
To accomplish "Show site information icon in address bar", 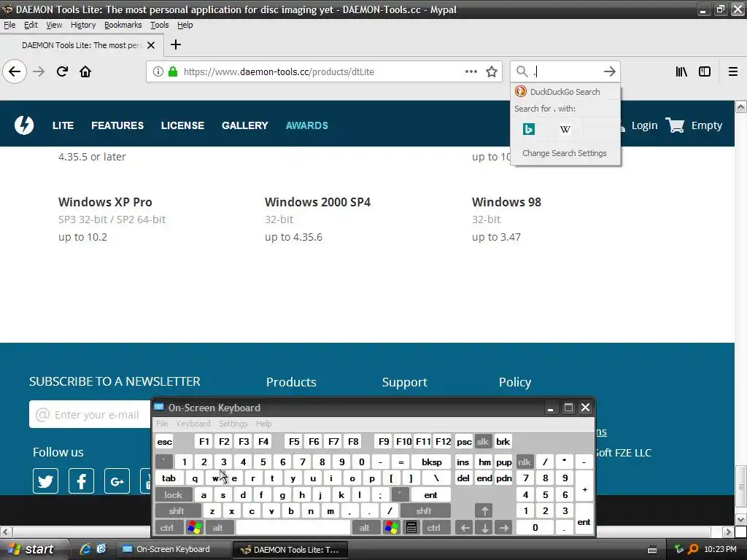I will [158, 72].
